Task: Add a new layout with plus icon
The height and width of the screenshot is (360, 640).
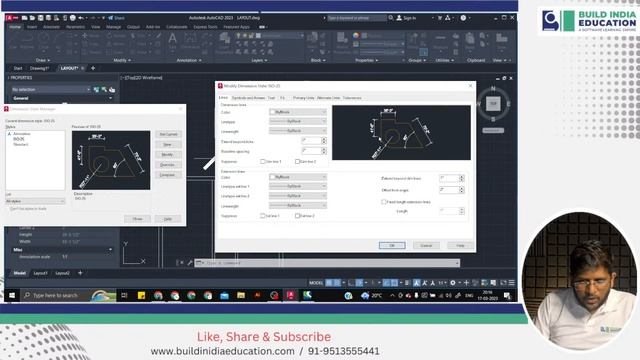Action: click(x=80, y=273)
